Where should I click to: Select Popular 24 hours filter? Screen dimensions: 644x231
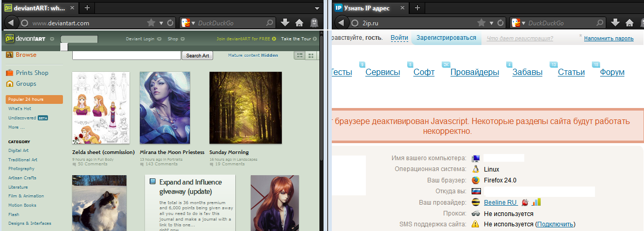pos(34,99)
